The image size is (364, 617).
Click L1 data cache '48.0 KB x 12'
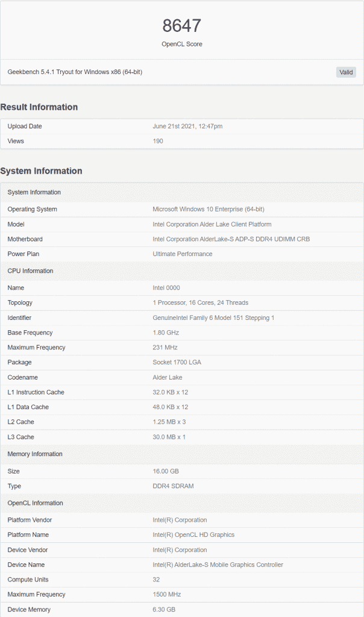click(x=171, y=407)
